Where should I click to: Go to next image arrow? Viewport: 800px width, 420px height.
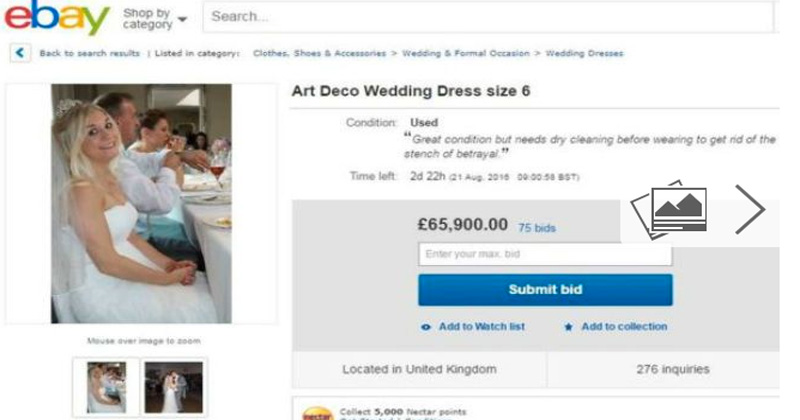749,209
